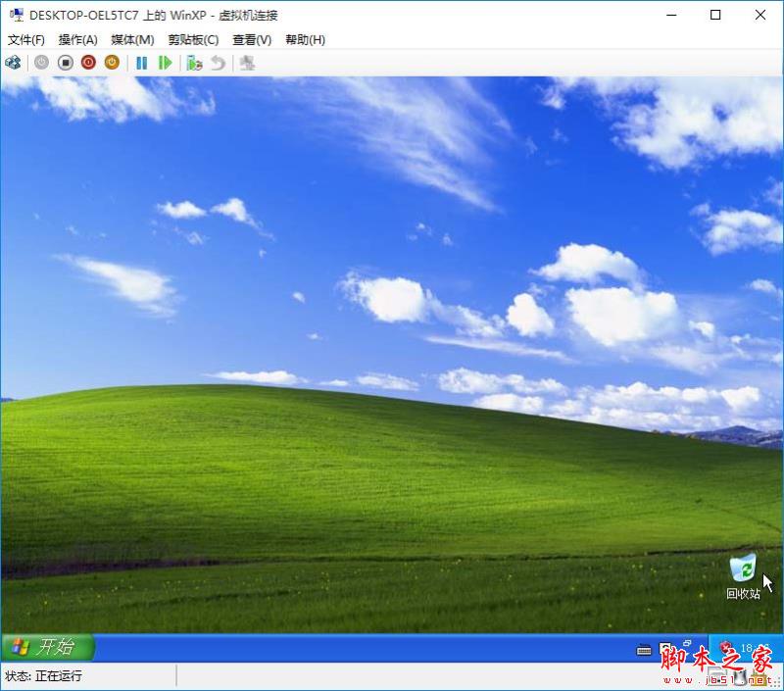
Task: Shut down the VM using the red power icon
Action: click(88, 63)
